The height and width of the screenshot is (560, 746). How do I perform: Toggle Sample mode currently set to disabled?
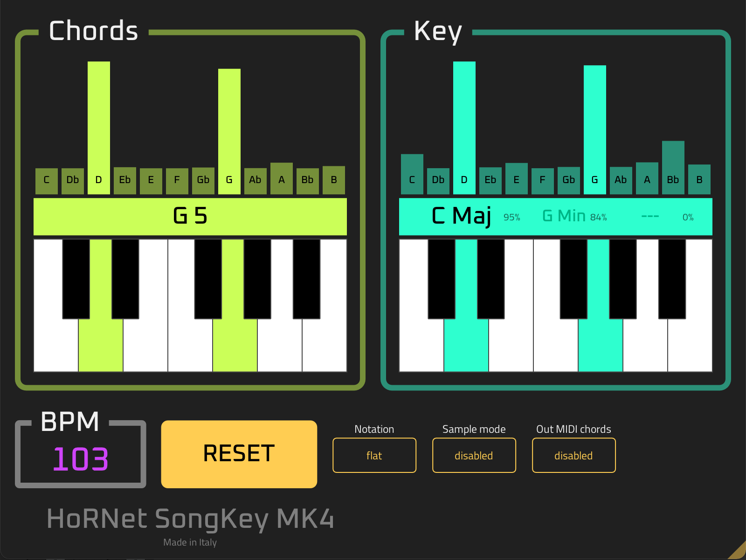(x=474, y=455)
